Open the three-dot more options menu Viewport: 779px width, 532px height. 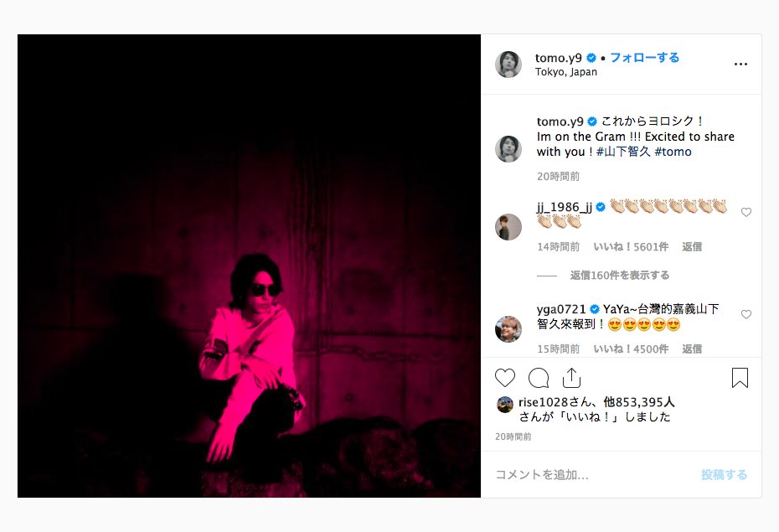coord(740,64)
